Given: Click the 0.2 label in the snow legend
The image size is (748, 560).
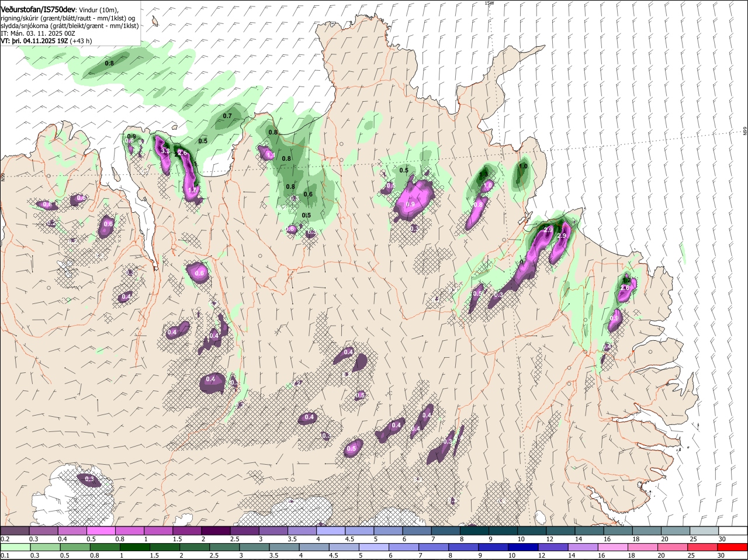Looking at the screenshot, I should pos(5,539).
